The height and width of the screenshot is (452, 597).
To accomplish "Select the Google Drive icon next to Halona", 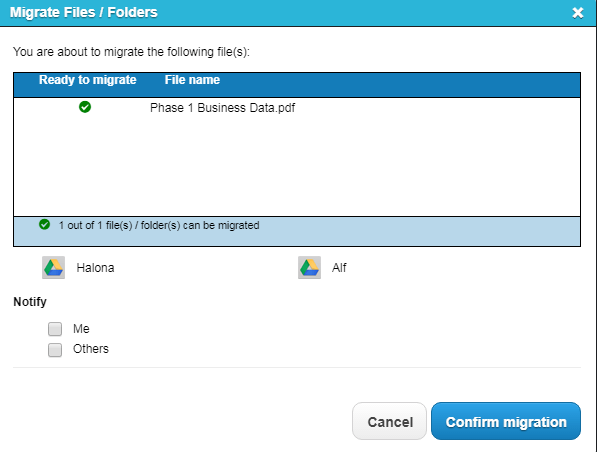I will 53,268.
